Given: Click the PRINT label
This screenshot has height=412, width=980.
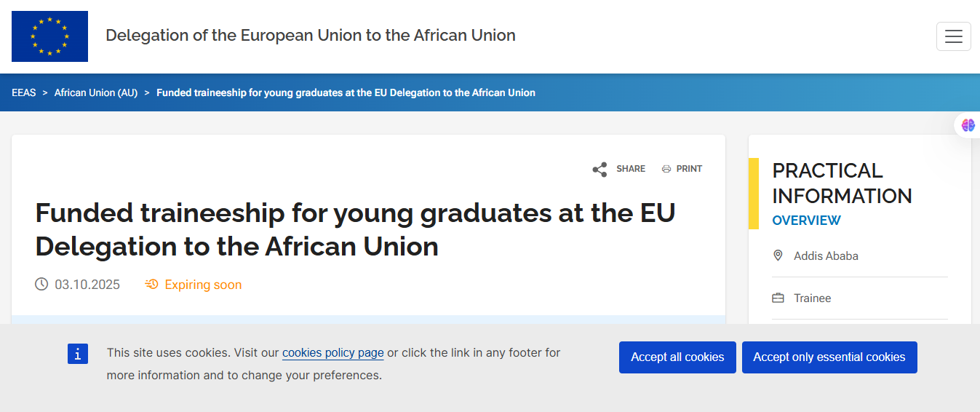Looking at the screenshot, I should 689,169.
